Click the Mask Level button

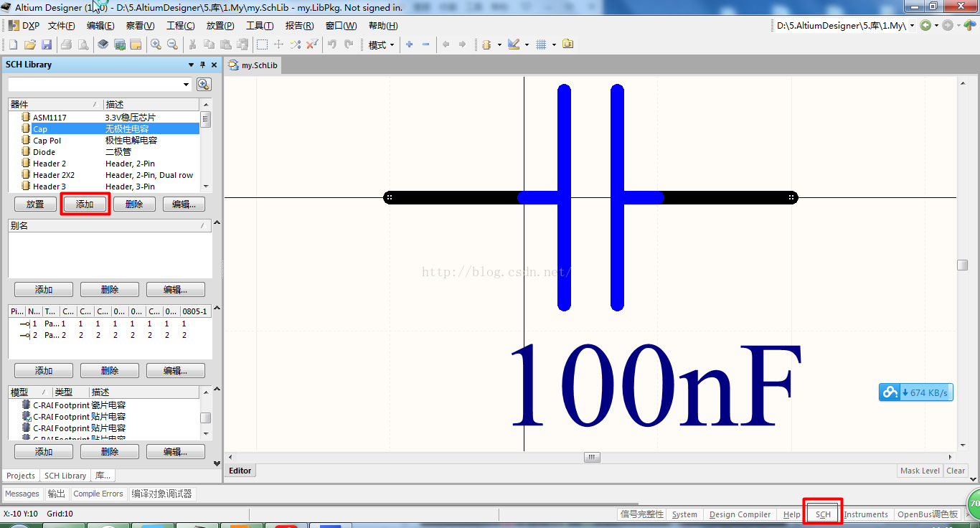(920, 471)
